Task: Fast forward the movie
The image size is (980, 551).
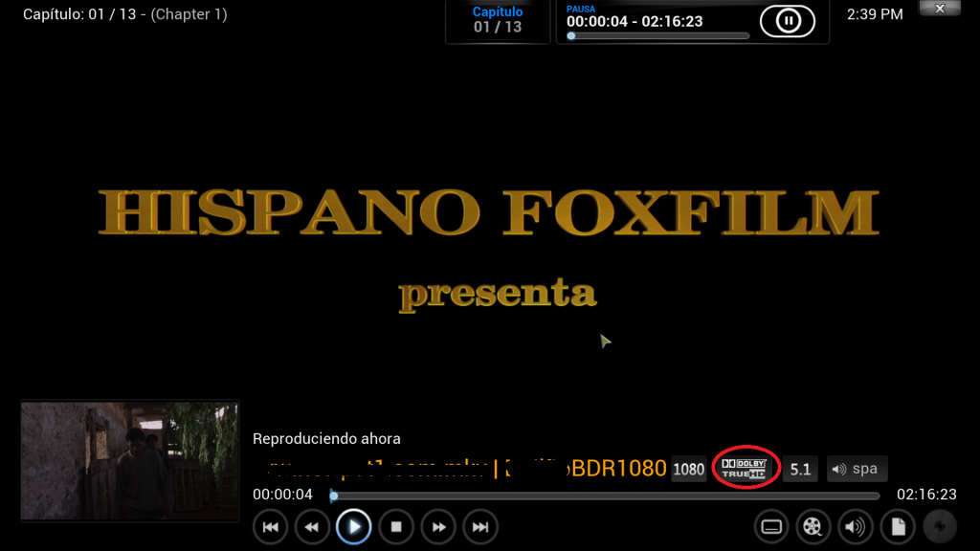Action: click(438, 526)
